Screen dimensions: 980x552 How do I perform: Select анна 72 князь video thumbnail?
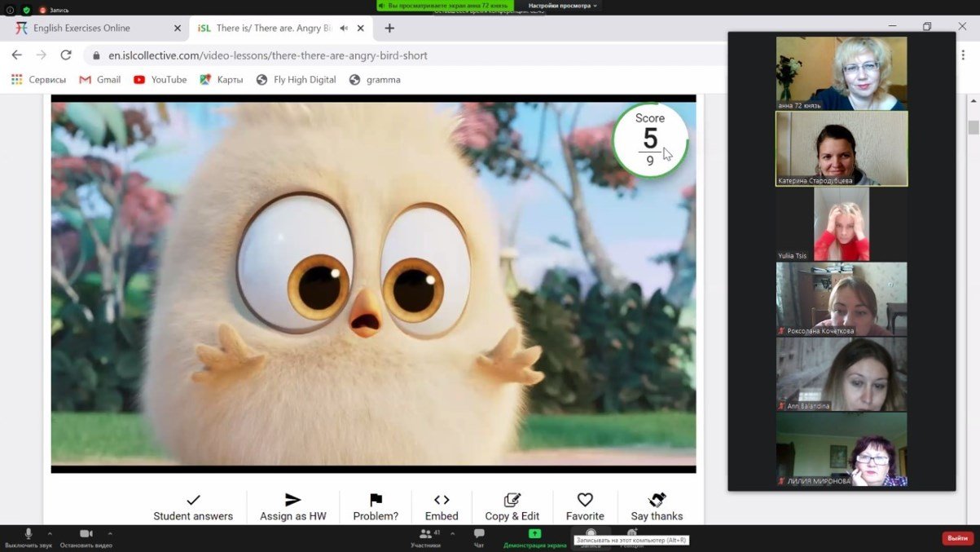pos(842,73)
